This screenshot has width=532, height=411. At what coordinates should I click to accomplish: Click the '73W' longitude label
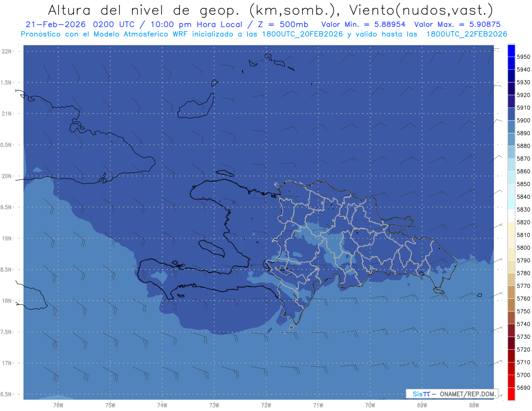[214, 405]
